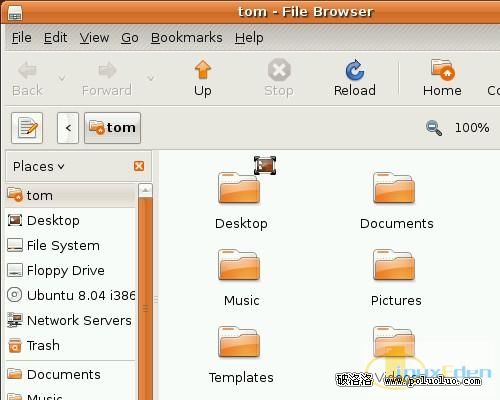
Task: Go up one folder with Up button
Action: click(203, 78)
